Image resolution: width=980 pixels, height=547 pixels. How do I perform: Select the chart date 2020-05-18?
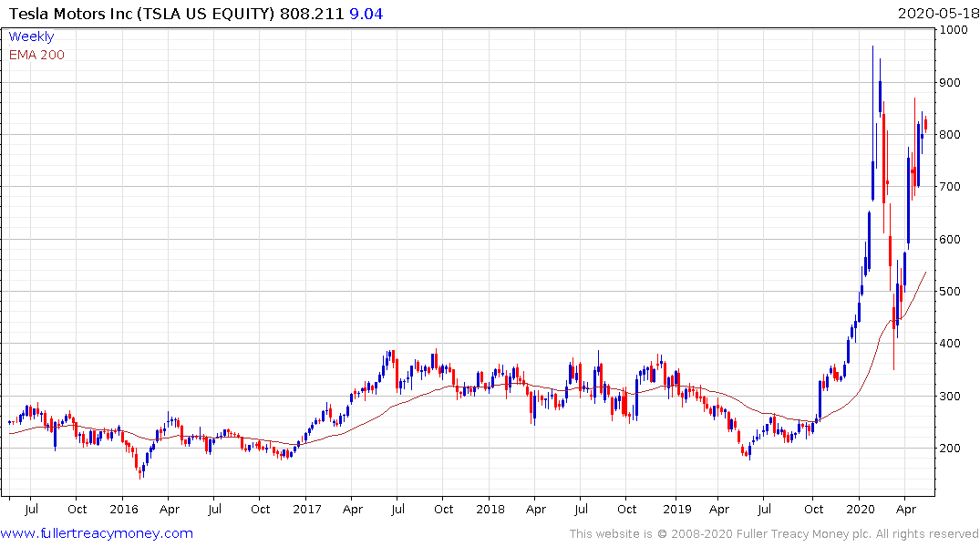coord(938,14)
